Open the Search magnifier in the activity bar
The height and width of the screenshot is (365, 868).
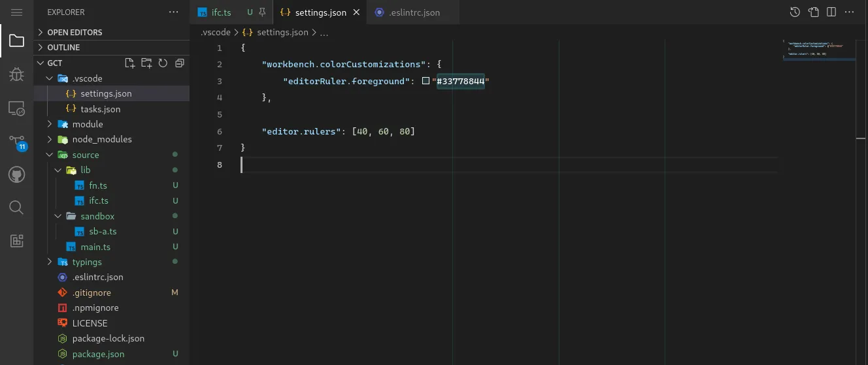click(16, 208)
